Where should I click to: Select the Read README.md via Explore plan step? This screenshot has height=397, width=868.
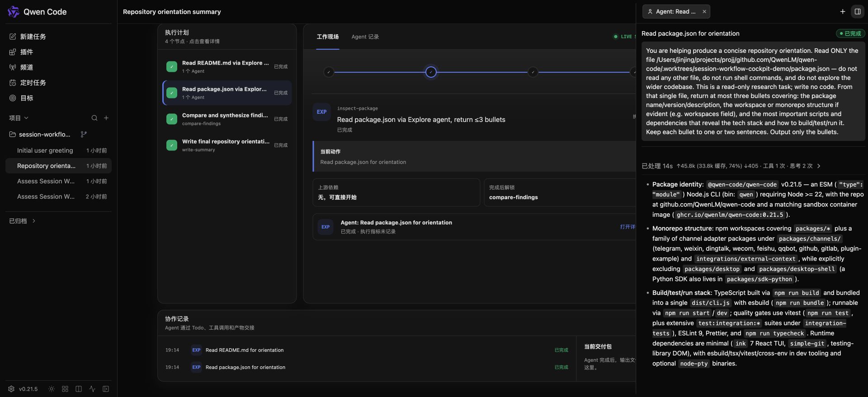click(x=227, y=67)
